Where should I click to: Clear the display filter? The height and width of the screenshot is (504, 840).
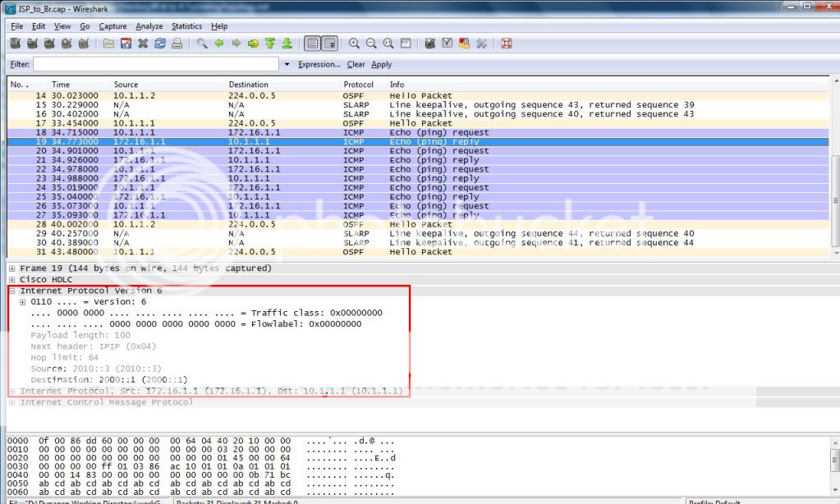[x=356, y=64]
